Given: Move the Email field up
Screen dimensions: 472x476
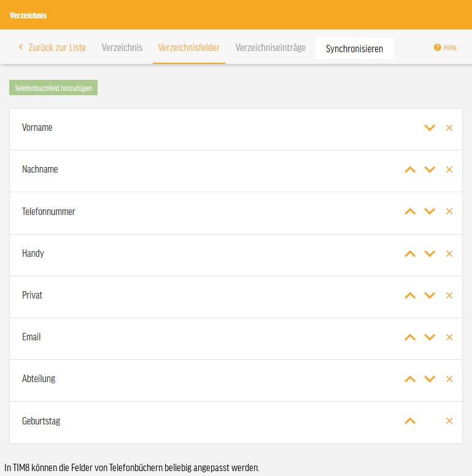Looking at the screenshot, I should coord(410,337).
